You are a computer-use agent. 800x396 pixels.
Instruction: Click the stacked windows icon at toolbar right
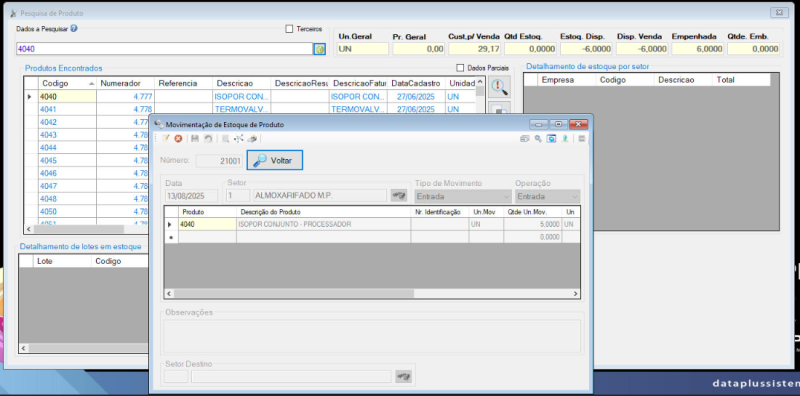[524, 139]
